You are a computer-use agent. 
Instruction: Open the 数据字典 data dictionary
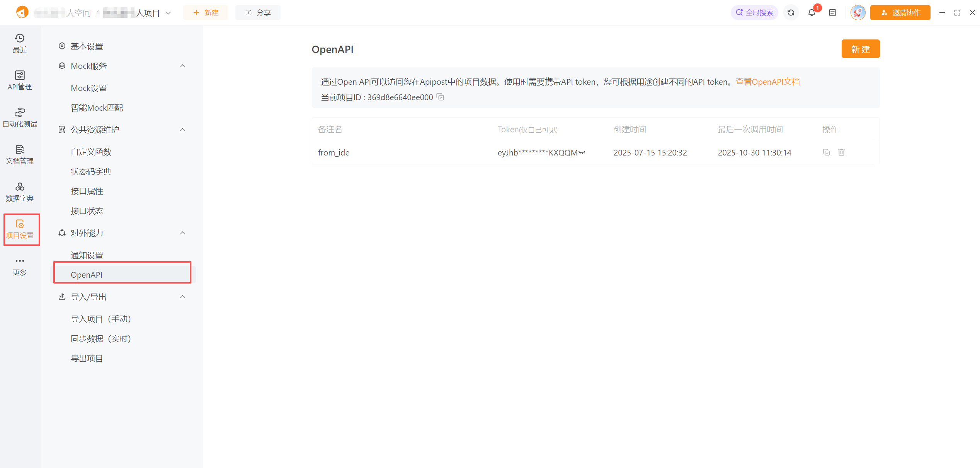[19, 191]
